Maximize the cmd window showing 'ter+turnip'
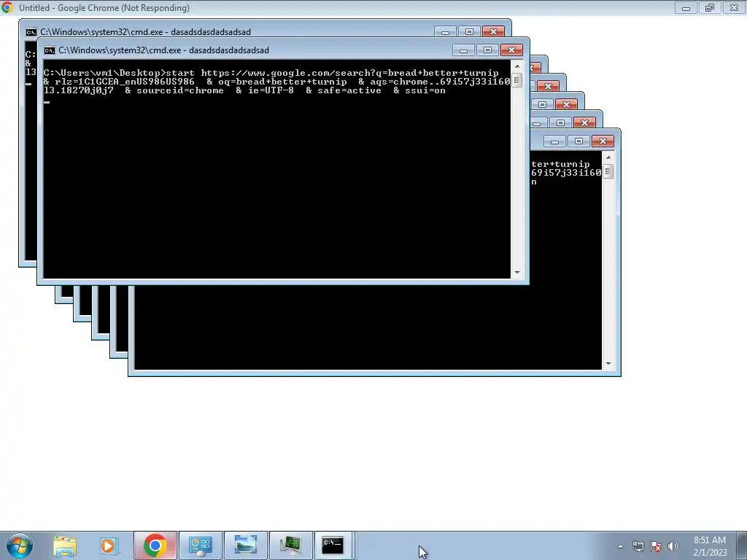 (578, 141)
